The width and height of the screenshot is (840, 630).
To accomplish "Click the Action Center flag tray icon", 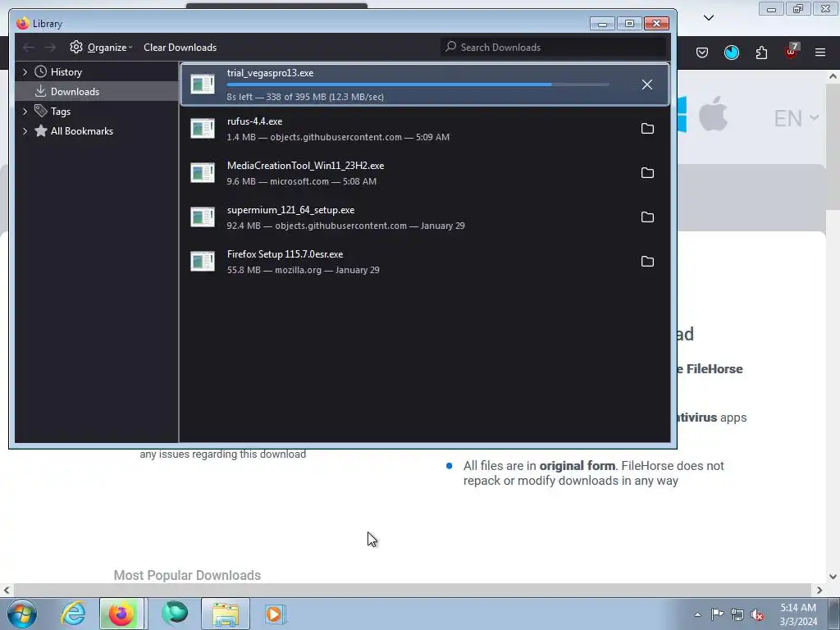I will coord(717,614).
